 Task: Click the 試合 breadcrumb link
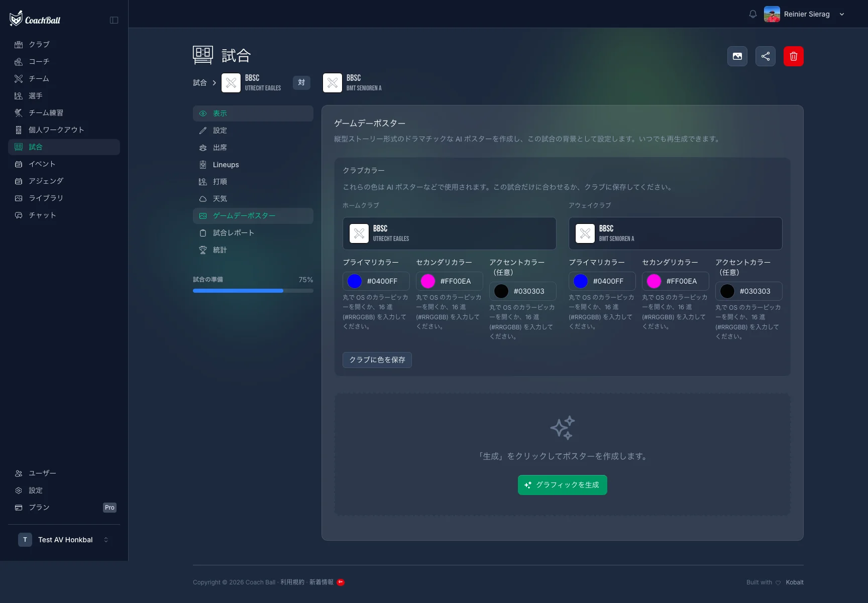coord(200,83)
